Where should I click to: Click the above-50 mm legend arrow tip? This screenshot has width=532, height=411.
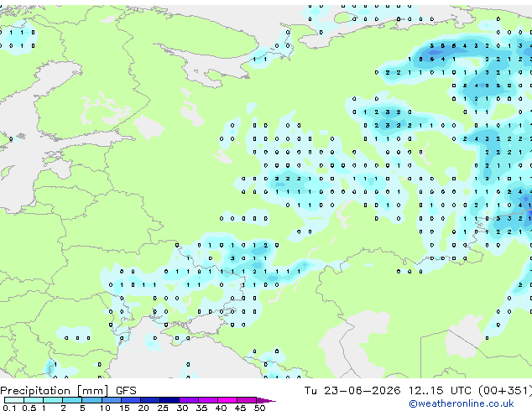point(266,401)
